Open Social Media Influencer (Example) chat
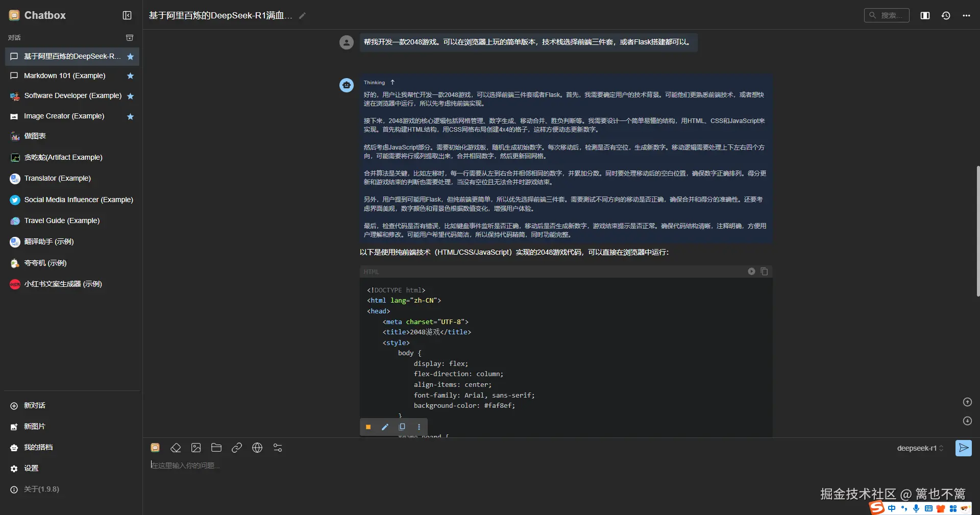Image resolution: width=980 pixels, height=515 pixels. (x=72, y=200)
